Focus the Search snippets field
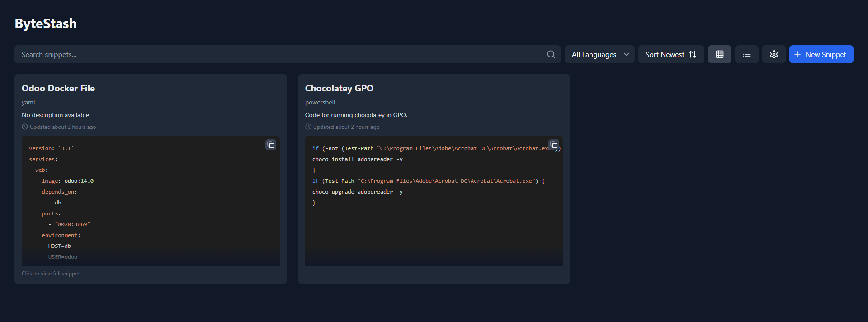Screen dimensions: 868x322 (x=288, y=54)
